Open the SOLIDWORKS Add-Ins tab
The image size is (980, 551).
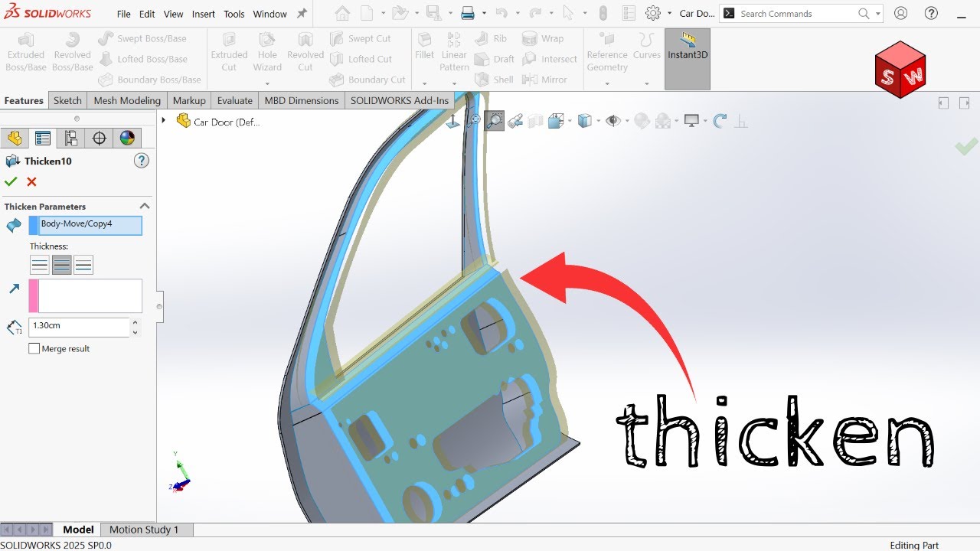tap(400, 100)
